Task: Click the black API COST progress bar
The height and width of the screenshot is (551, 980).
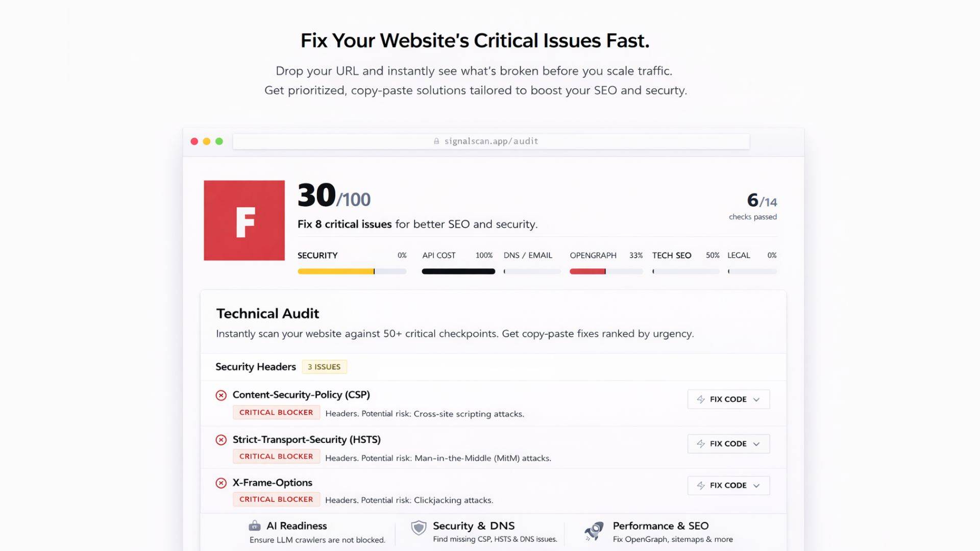Action: (458, 271)
